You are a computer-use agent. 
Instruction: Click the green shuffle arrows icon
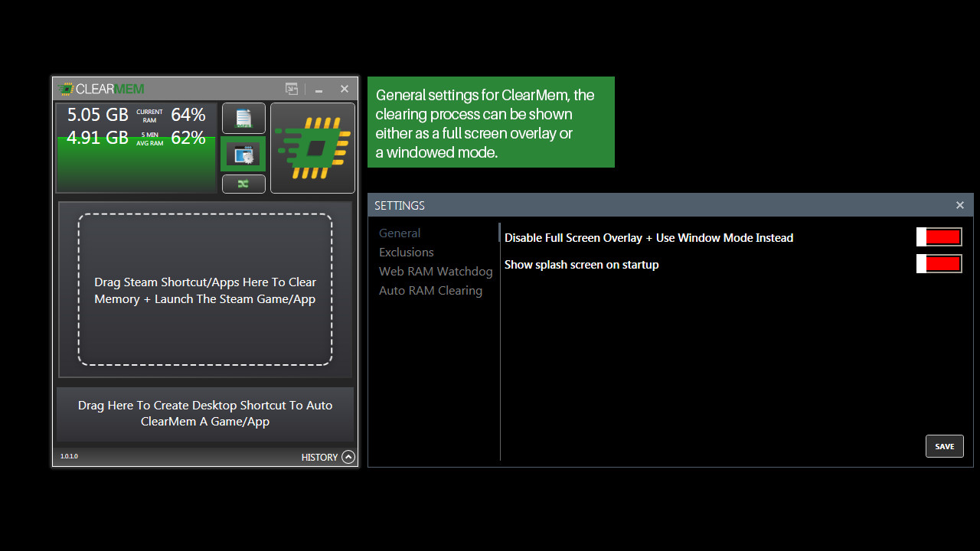click(x=243, y=184)
